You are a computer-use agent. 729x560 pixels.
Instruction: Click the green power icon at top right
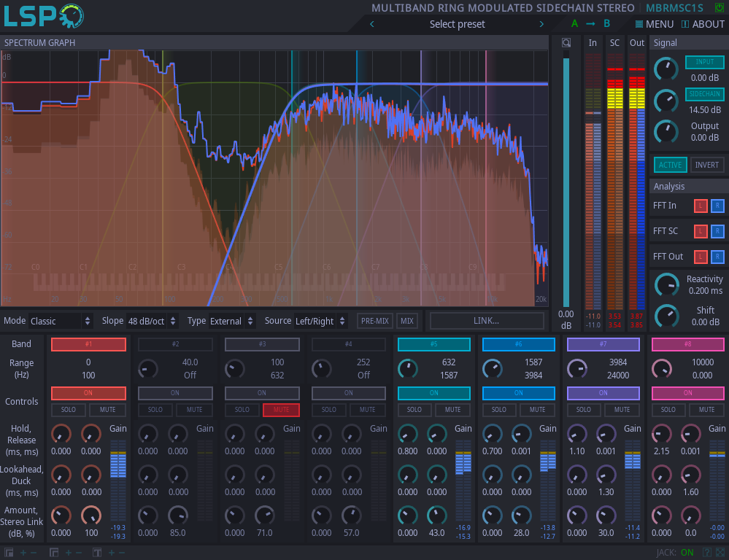(720, 8)
